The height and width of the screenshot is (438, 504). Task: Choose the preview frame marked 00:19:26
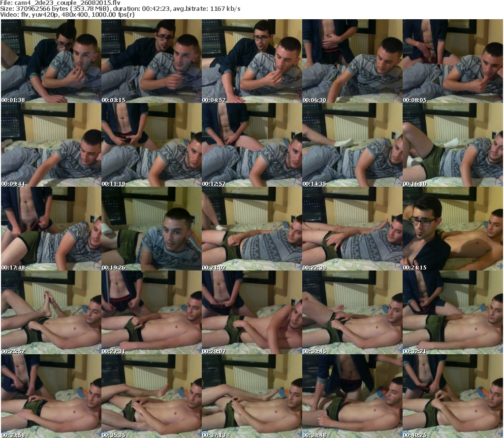coord(152,229)
